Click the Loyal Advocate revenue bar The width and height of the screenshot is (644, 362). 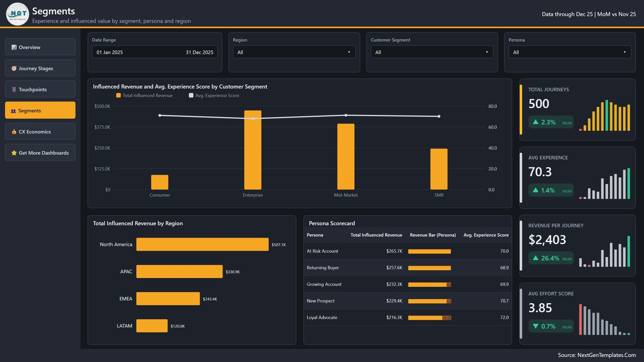(x=429, y=318)
